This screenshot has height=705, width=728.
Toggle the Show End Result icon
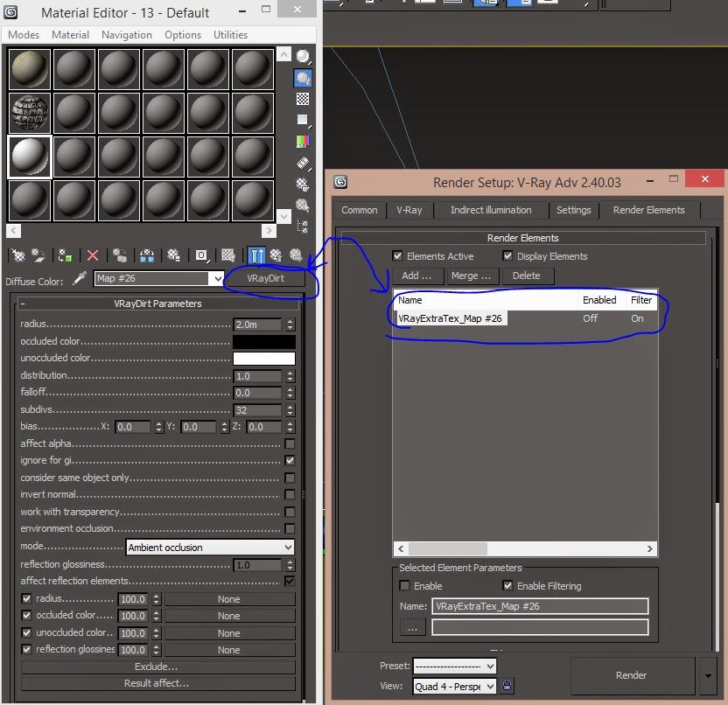[256, 255]
